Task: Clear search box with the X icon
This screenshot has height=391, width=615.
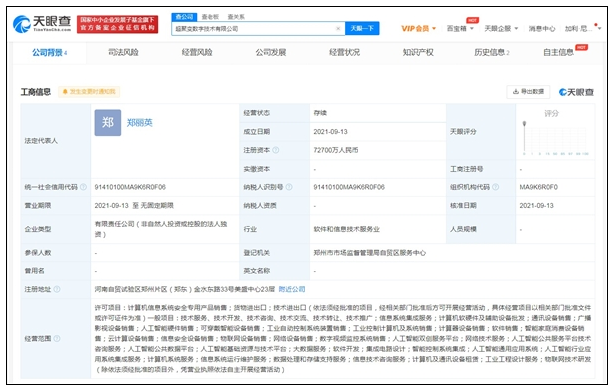Action: [338, 29]
